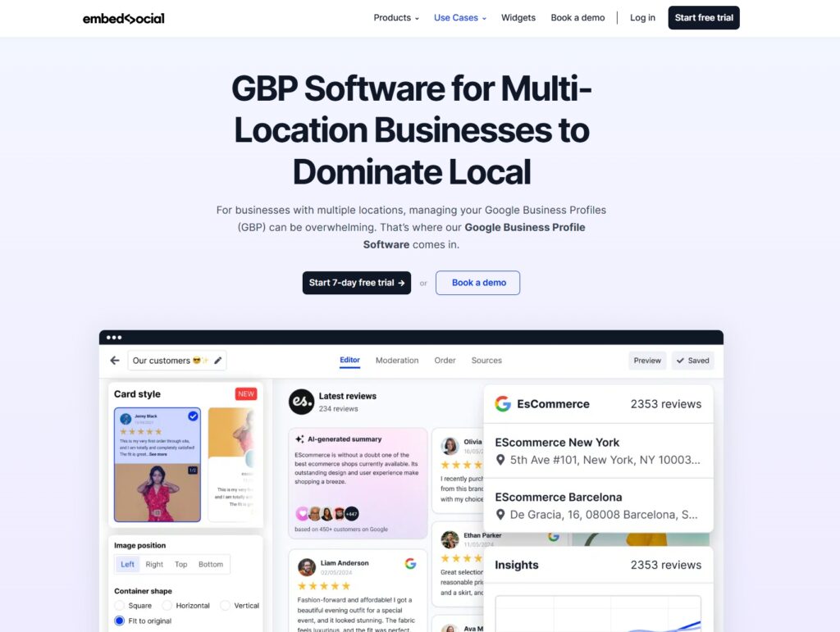Set image position to Right
This screenshot has width=840, height=632.
coord(154,564)
